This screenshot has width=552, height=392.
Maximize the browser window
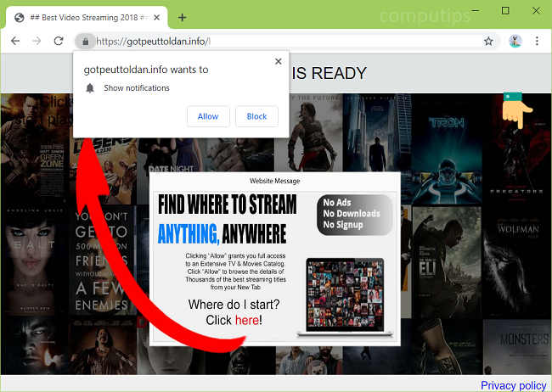click(505, 10)
